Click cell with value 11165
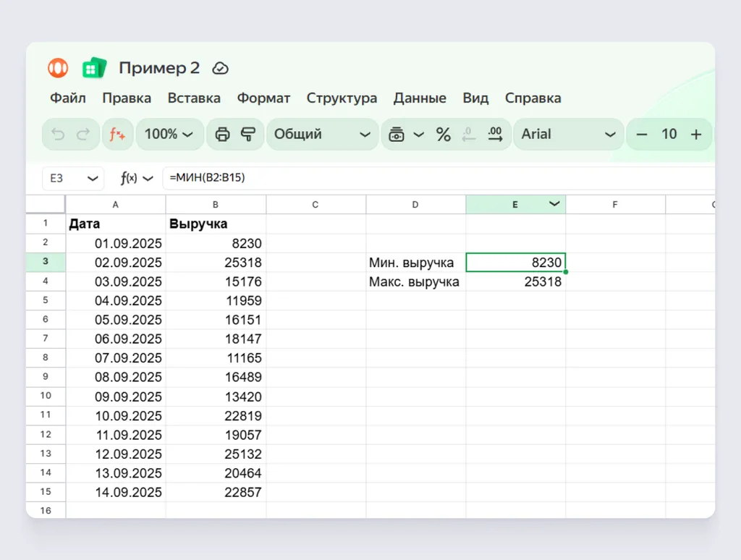 (x=216, y=357)
